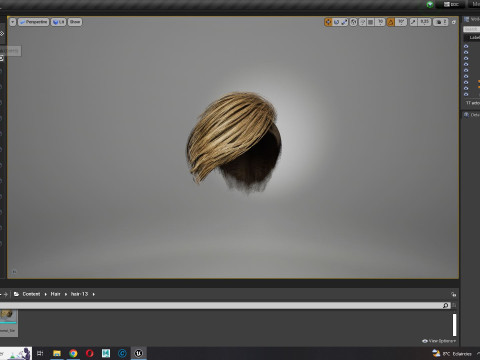Expand the arrow after hair-13 breadcrumb

[94, 294]
